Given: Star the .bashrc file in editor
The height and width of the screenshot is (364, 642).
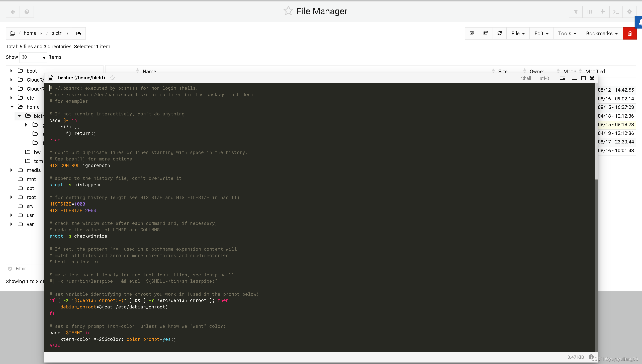Looking at the screenshot, I should point(112,78).
